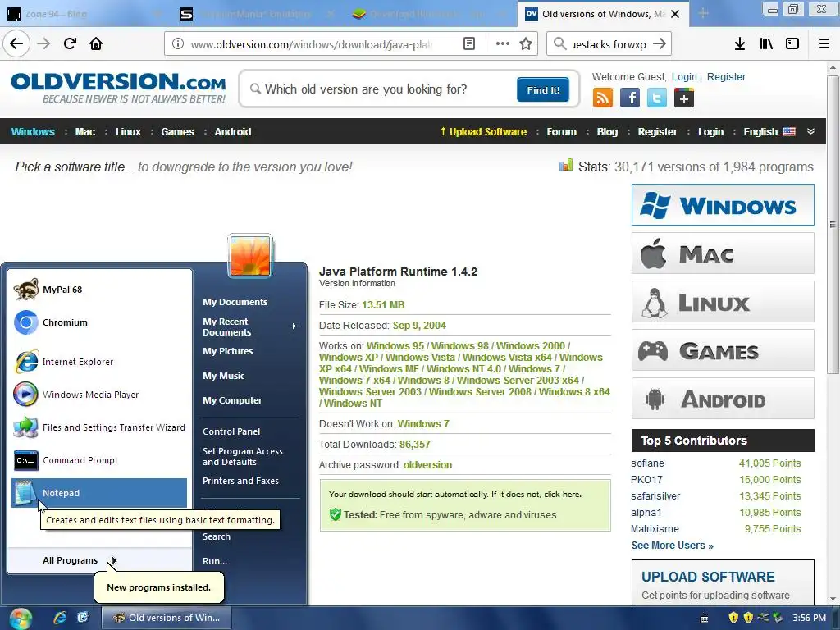Image resolution: width=840 pixels, height=630 pixels.
Task: Click the Find It! button
Action: 543,90
